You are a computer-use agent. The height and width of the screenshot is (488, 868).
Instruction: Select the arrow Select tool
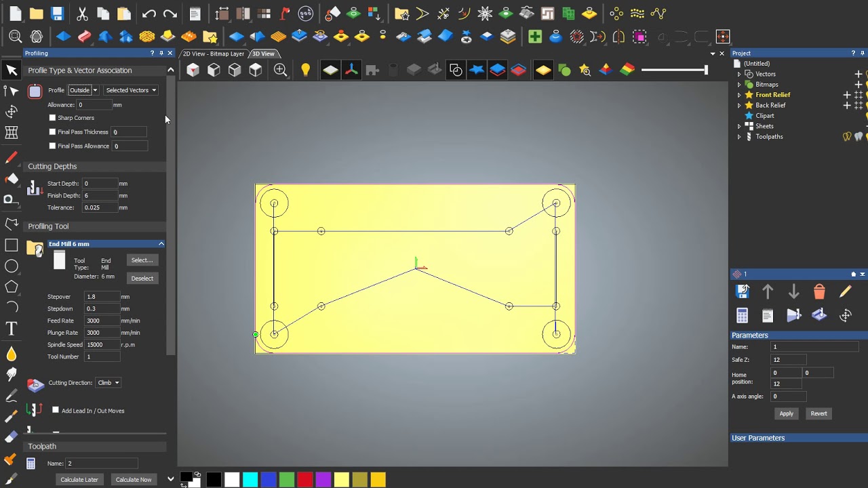coord(12,70)
